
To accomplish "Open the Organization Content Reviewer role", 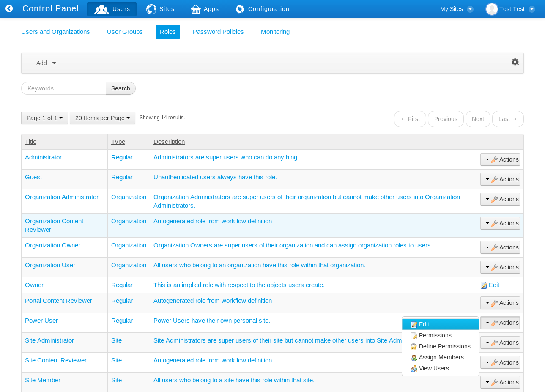I will pyautogui.click(x=54, y=225).
